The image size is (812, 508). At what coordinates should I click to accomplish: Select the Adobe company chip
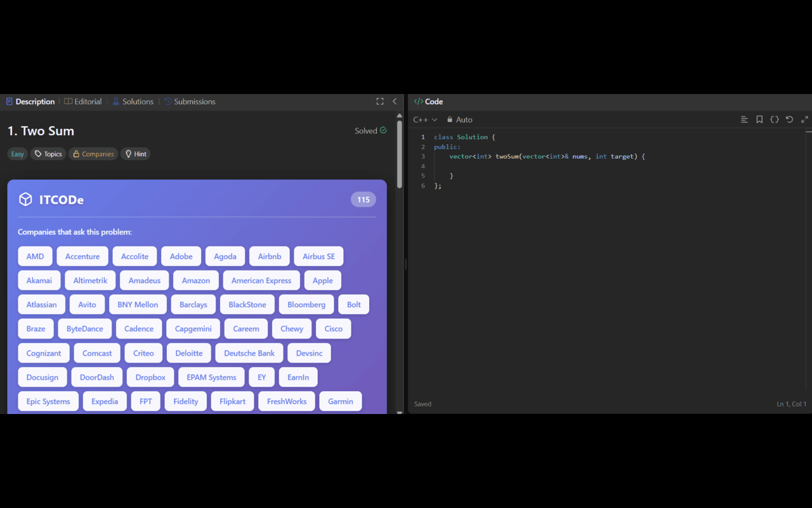[181, 257]
